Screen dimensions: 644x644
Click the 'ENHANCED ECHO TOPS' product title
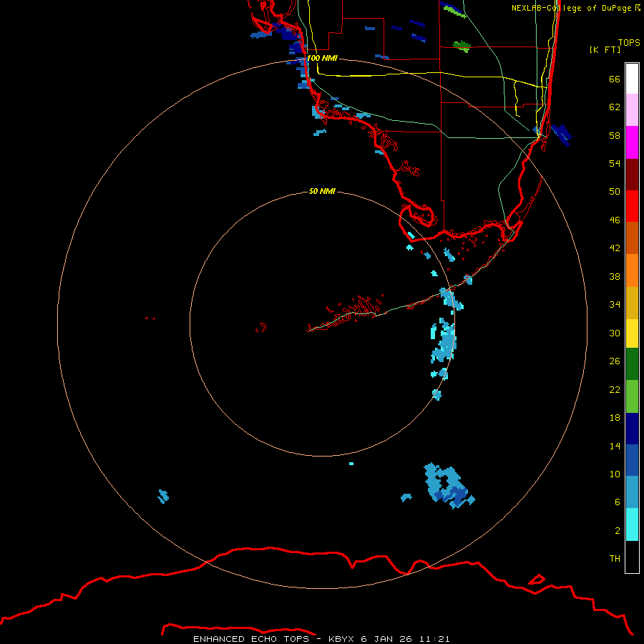tap(251, 639)
